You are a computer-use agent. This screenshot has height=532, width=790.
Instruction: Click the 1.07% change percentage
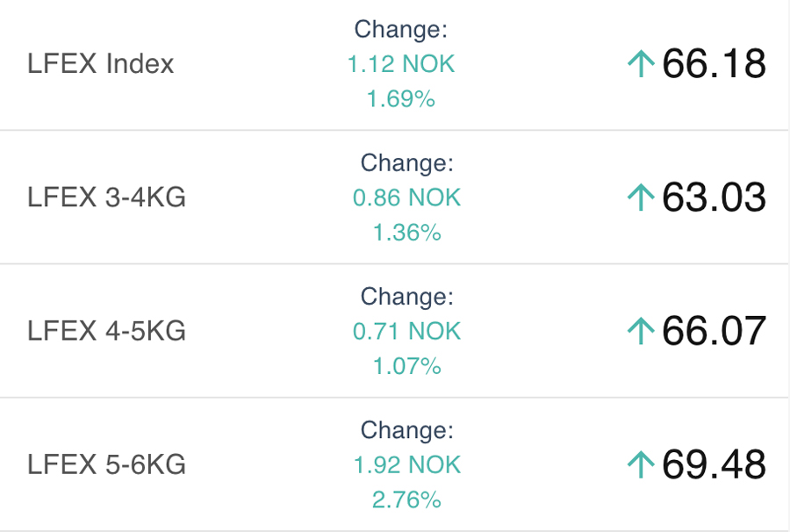pyautogui.click(x=406, y=366)
